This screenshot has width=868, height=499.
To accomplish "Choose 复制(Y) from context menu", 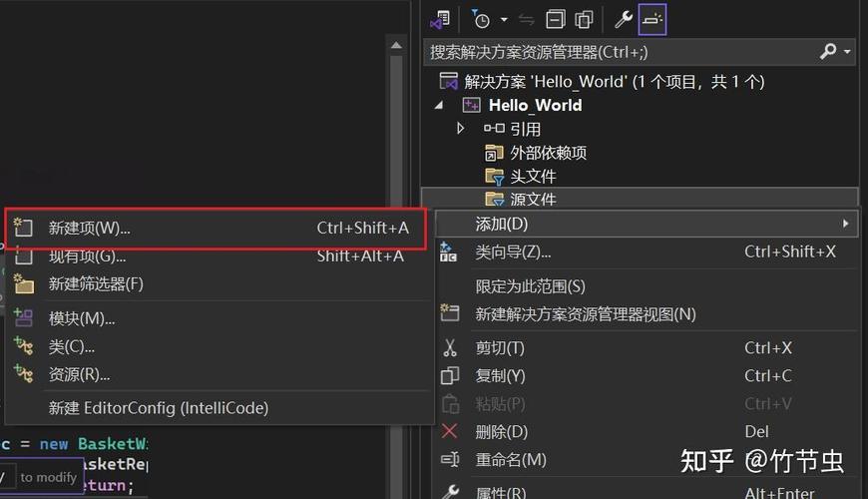I will click(x=647, y=376).
